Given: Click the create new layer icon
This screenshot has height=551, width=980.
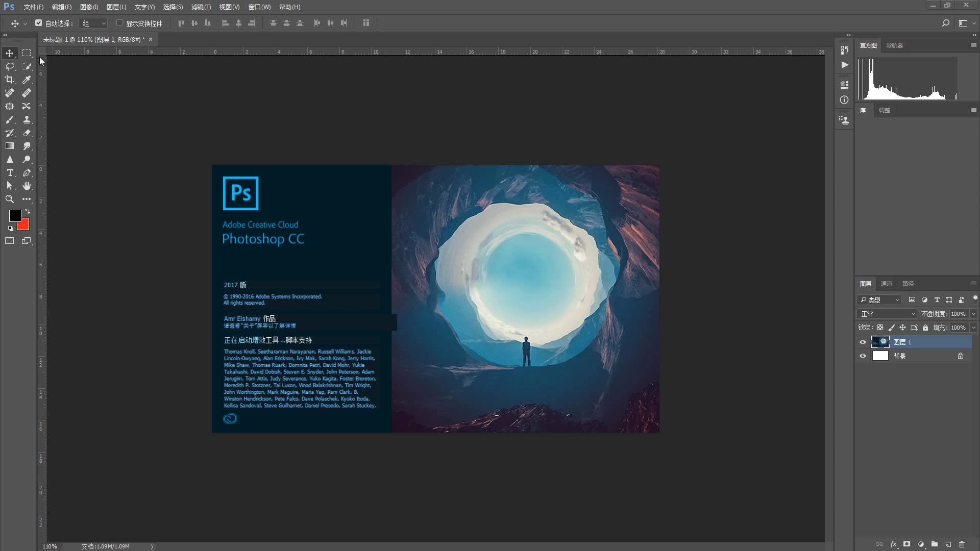Looking at the screenshot, I should click(x=948, y=544).
